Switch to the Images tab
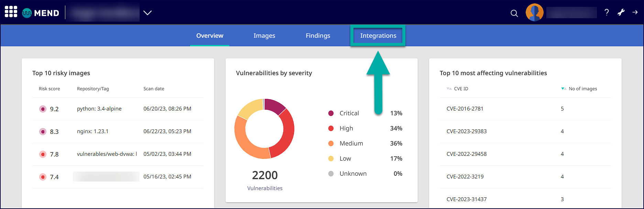The width and height of the screenshot is (644, 209). coord(264,36)
